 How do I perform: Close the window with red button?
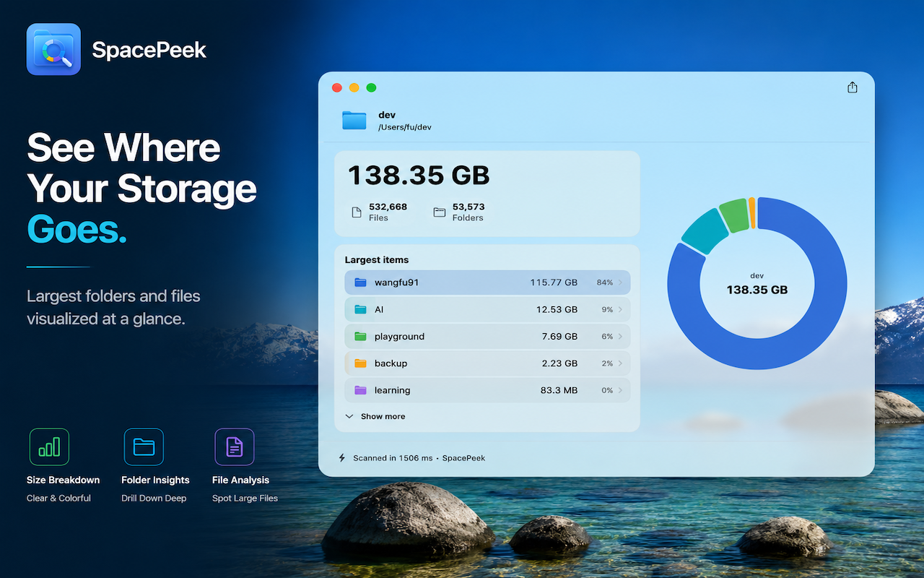tap(336, 87)
